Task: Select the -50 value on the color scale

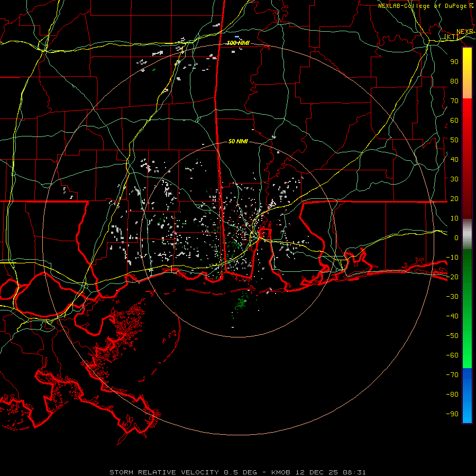Action: click(x=452, y=336)
